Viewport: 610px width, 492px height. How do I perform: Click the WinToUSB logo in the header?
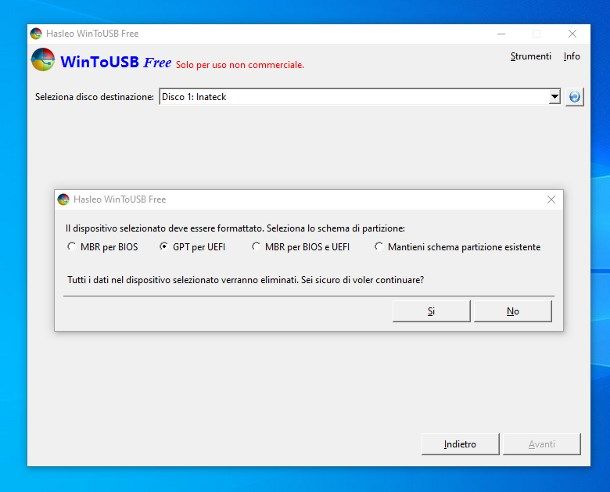pyautogui.click(x=43, y=60)
